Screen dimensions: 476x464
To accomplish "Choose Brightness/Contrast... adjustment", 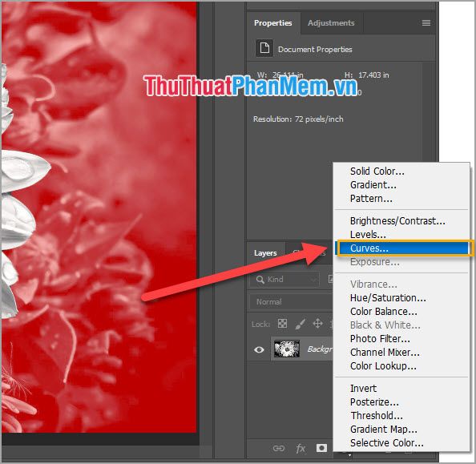I will coord(397,220).
